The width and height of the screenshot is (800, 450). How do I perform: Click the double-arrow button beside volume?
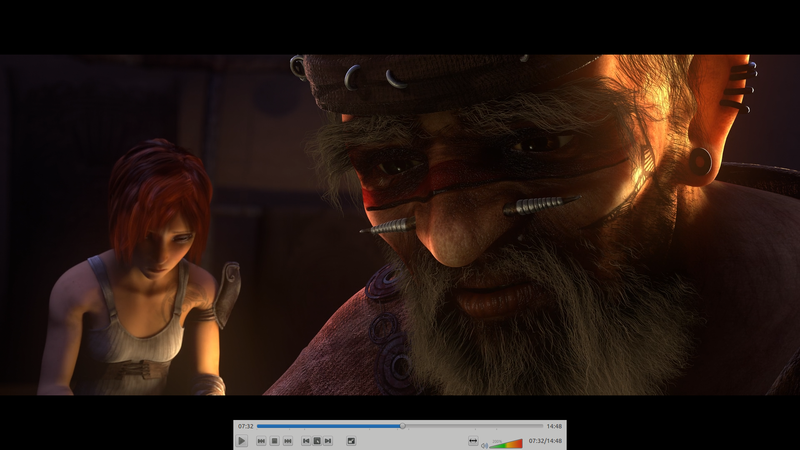pyautogui.click(x=473, y=441)
